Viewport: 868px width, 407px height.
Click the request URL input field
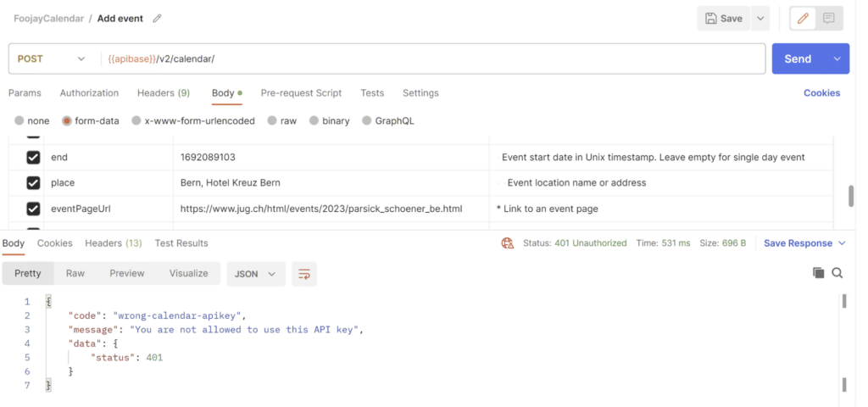[431, 59]
